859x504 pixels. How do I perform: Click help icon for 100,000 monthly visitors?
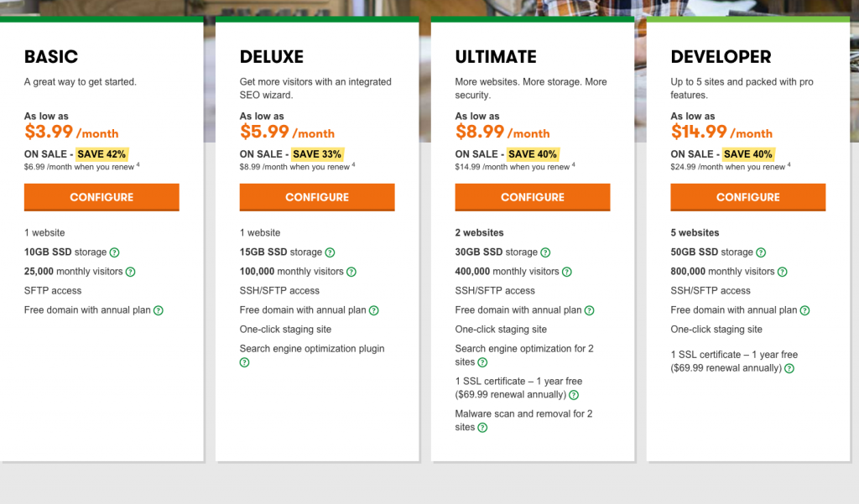click(351, 272)
